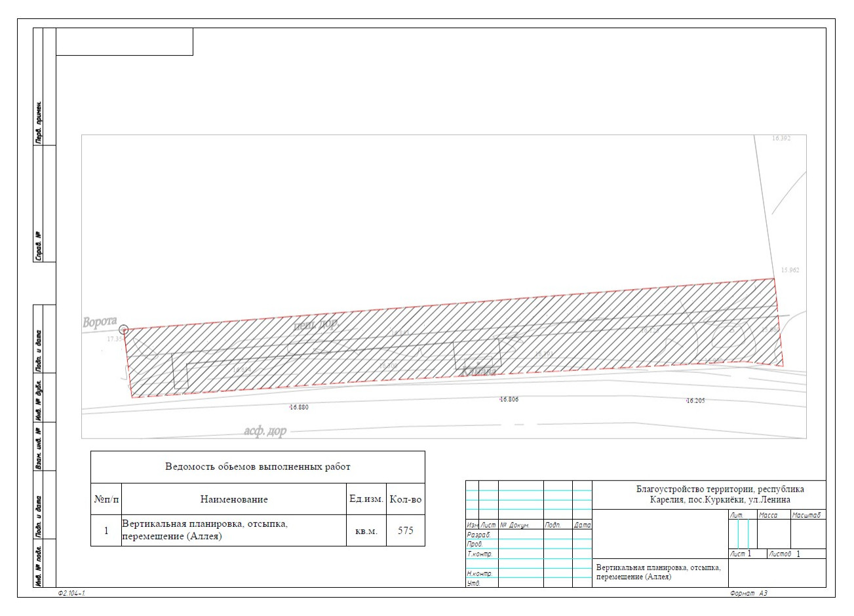Select the 16.205 elevation mark
The height and width of the screenshot is (616, 854).
pyautogui.click(x=695, y=400)
